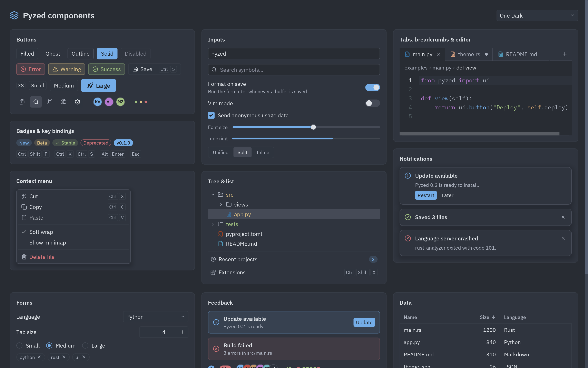Click the bug debug icon button
588x368 pixels.
click(x=64, y=102)
